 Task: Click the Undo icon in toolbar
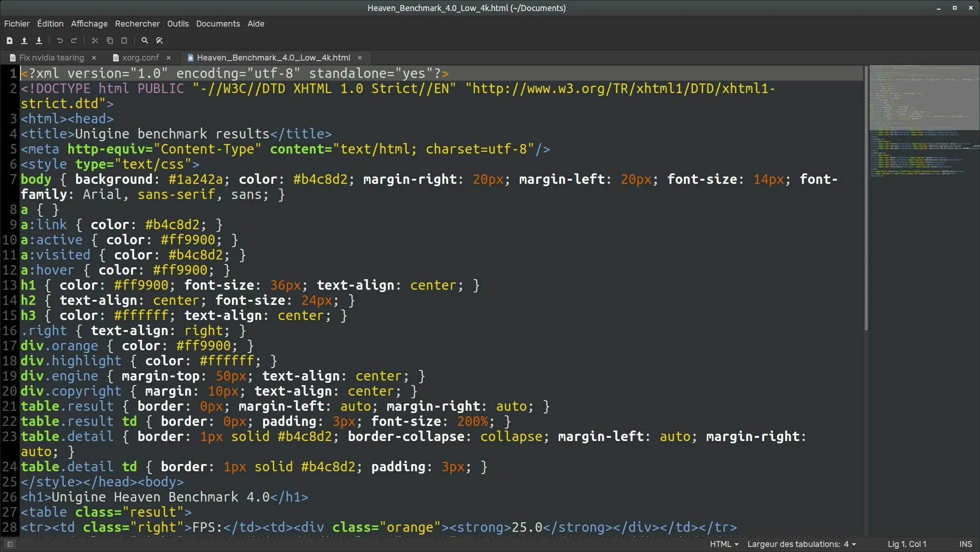[60, 41]
